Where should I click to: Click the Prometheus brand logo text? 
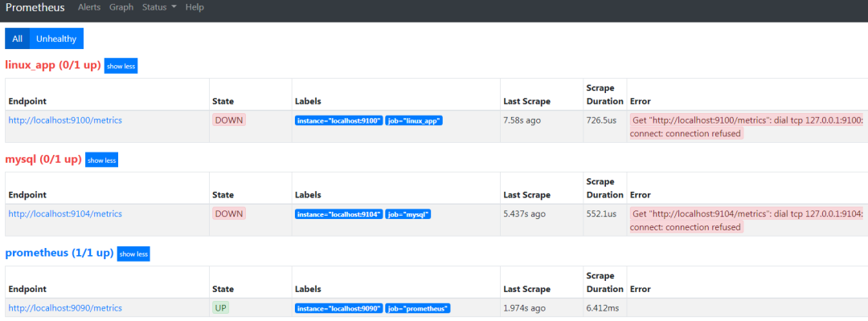(35, 8)
